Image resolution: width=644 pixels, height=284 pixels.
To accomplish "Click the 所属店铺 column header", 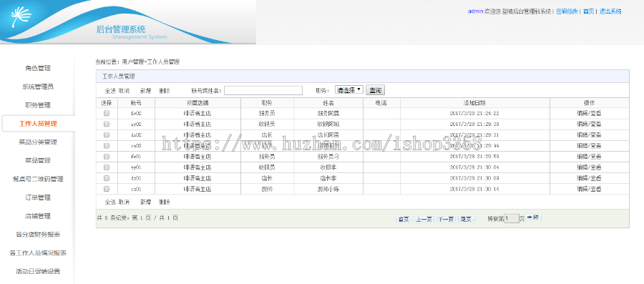I will click(197, 102).
